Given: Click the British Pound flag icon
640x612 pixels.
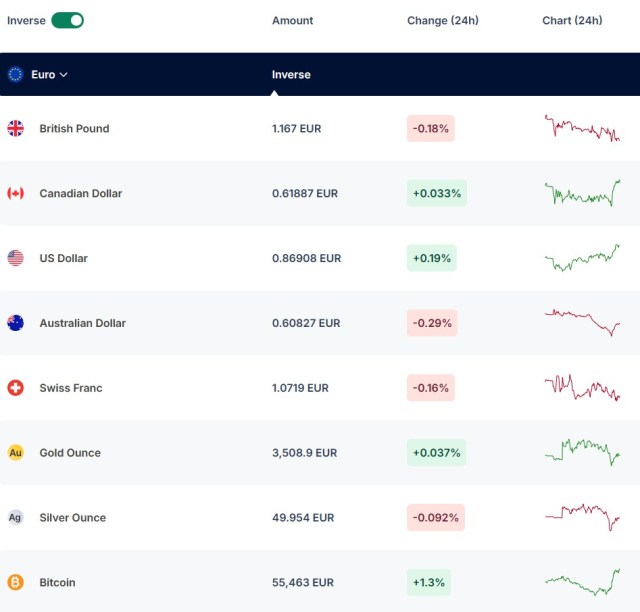Looking at the screenshot, I should (16, 129).
